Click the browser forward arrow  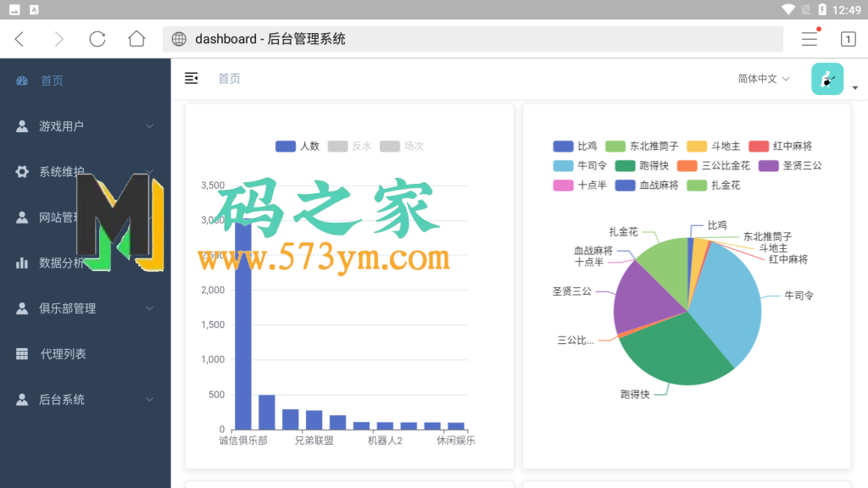58,39
